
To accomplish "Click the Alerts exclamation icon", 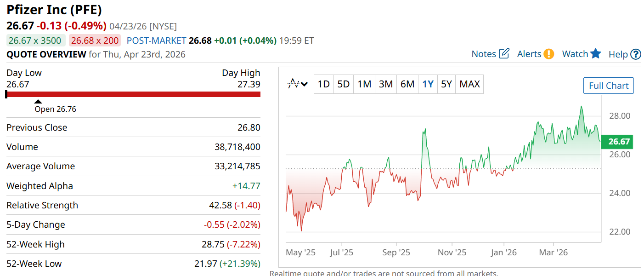I will pos(548,54).
